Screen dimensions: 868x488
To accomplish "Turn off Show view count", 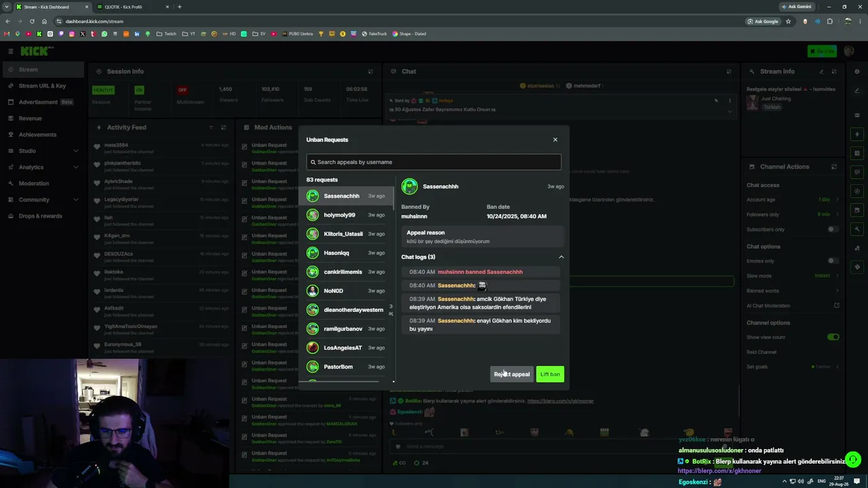I will pyautogui.click(x=833, y=337).
